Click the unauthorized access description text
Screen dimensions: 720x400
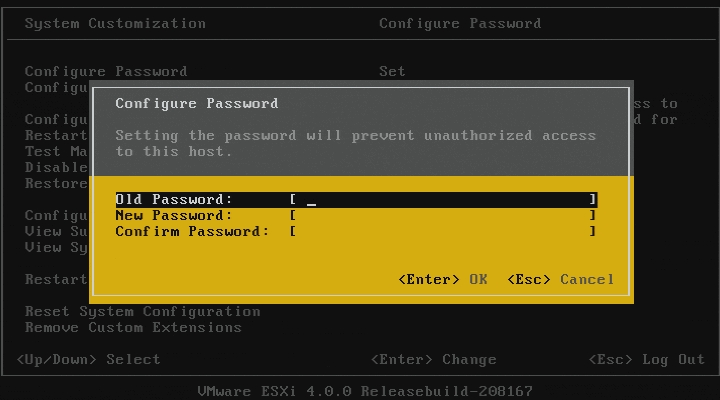(355, 143)
